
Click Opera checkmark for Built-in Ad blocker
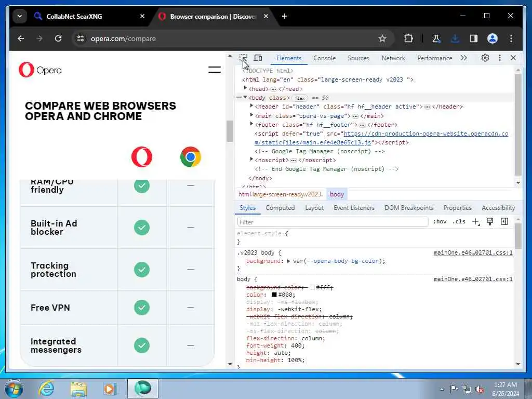click(141, 228)
